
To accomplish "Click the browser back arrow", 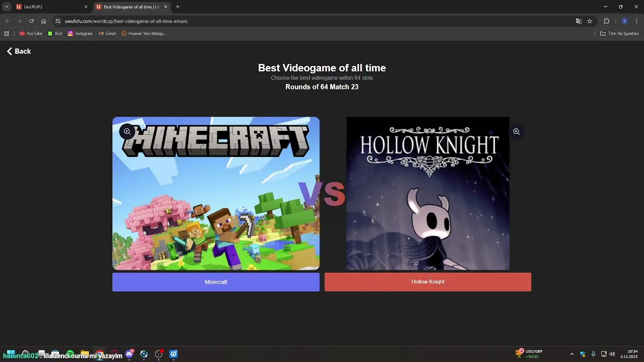I will [7, 21].
